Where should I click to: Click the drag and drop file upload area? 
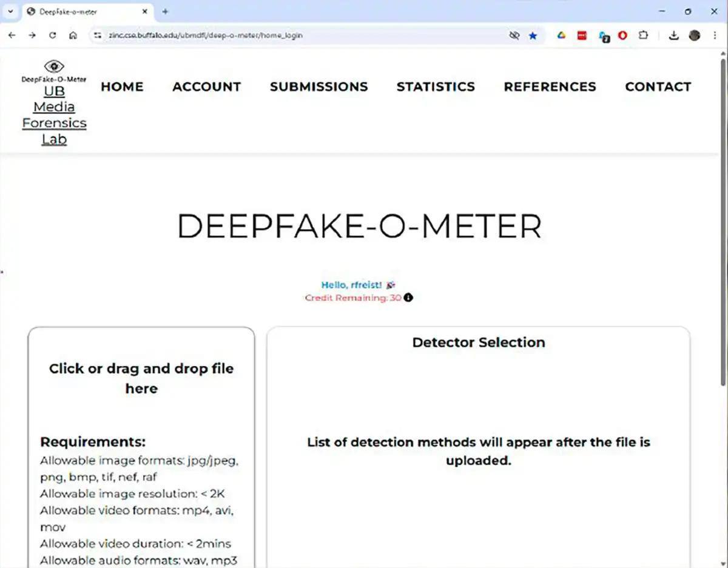pos(141,378)
